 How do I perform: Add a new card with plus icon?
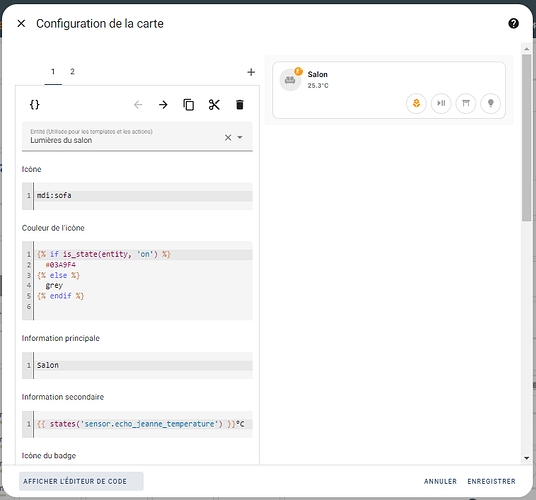coord(251,72)
